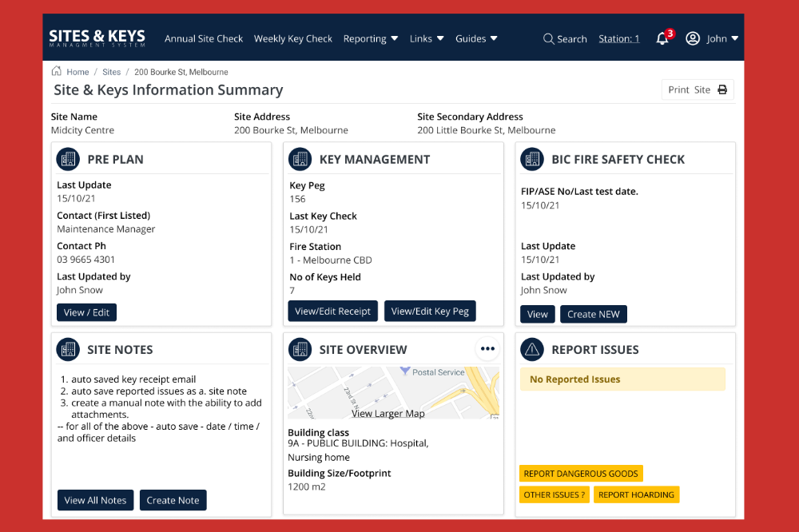The image size is (799, 532).
Task: Click the Midcity Centre site name
Action: tap(82, 130)
